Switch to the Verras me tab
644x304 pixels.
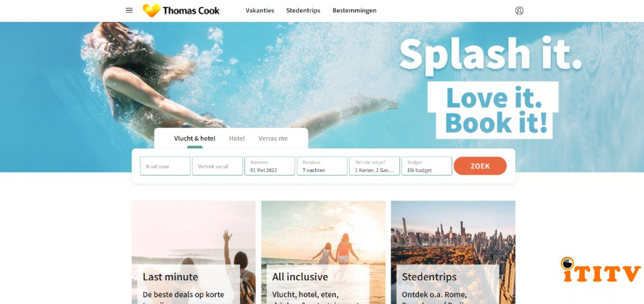pos(273,138)
